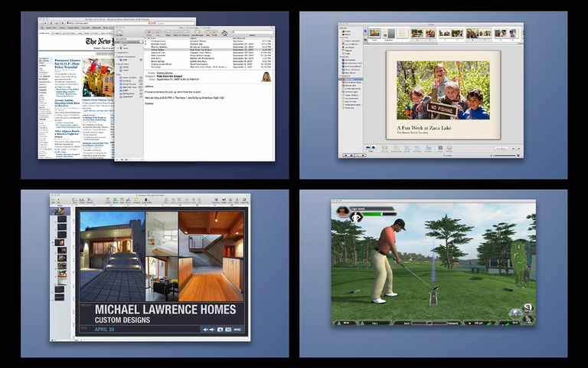Click the Themes icon in iPhoto toolbar
The height and width of the screenshot is (368, 588).
pyautogui.click(x=385, y=147)
